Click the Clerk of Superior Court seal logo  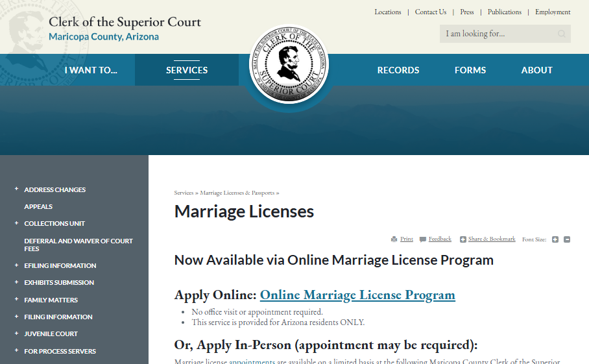click(289, 65)
